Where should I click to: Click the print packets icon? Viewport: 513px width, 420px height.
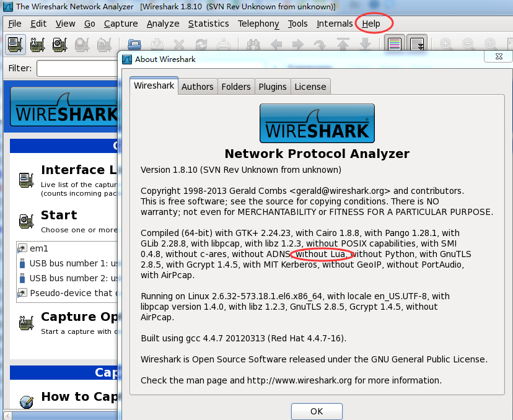click(224, 44)
